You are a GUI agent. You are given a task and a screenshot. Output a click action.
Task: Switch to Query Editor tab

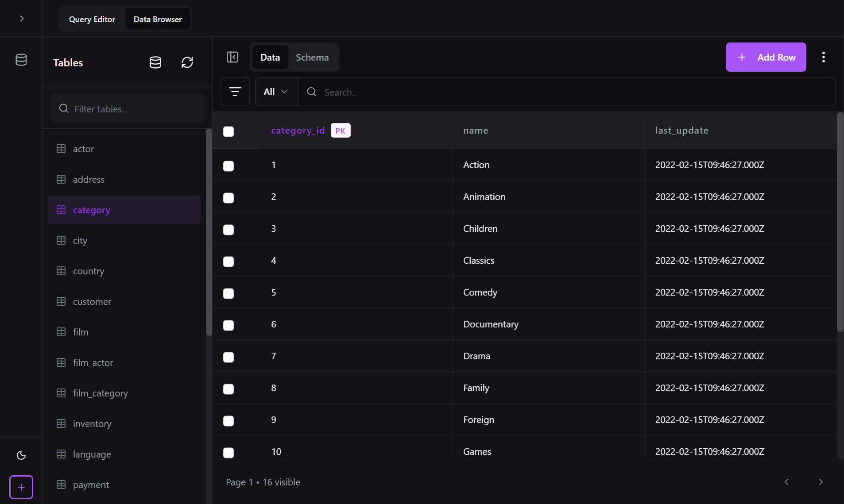(x=92, y=19)
